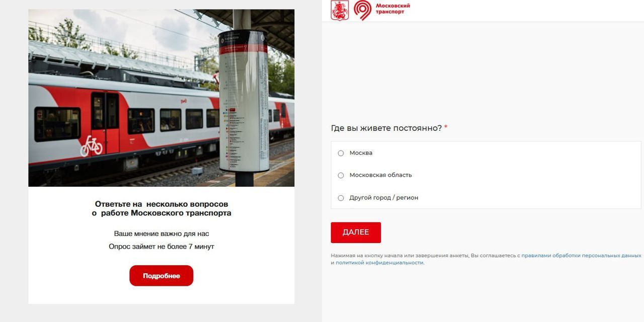The image size is (644, 322).
Task: Open the 'политикой конфиденциальности' link
Action: 379,263
